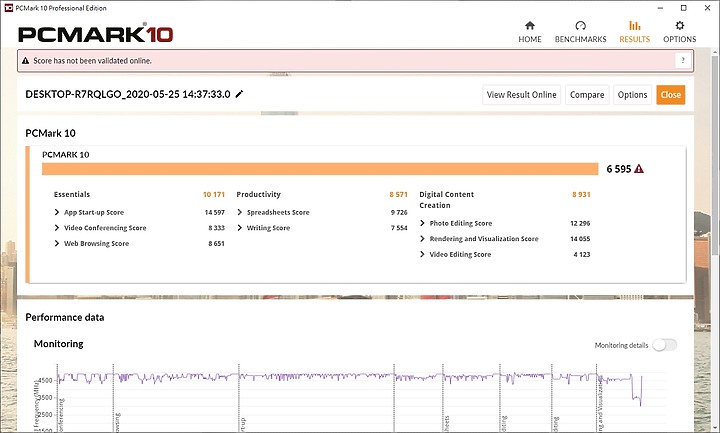Click the PCMark 10 logo
Viewport: 720px width, 433px height.
96,34
